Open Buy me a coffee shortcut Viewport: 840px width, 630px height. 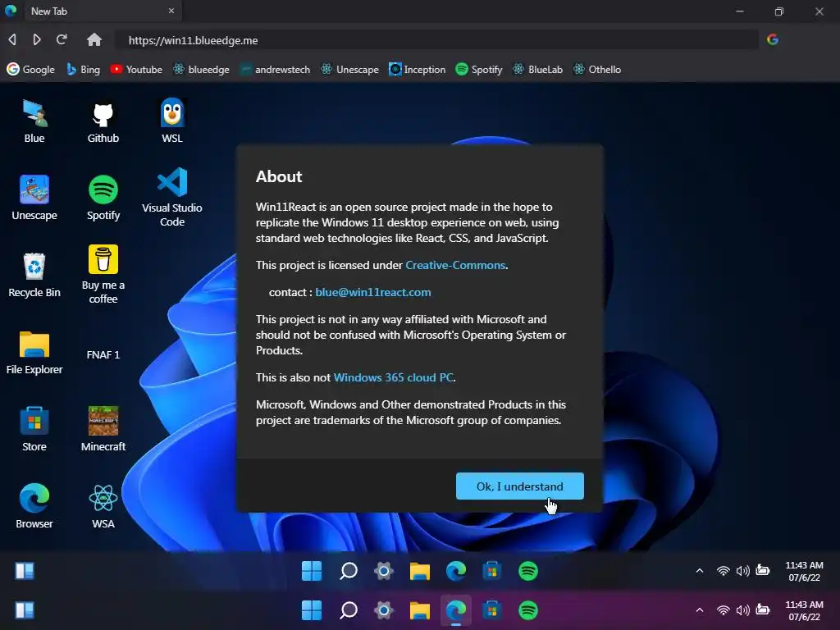point(103,275)
